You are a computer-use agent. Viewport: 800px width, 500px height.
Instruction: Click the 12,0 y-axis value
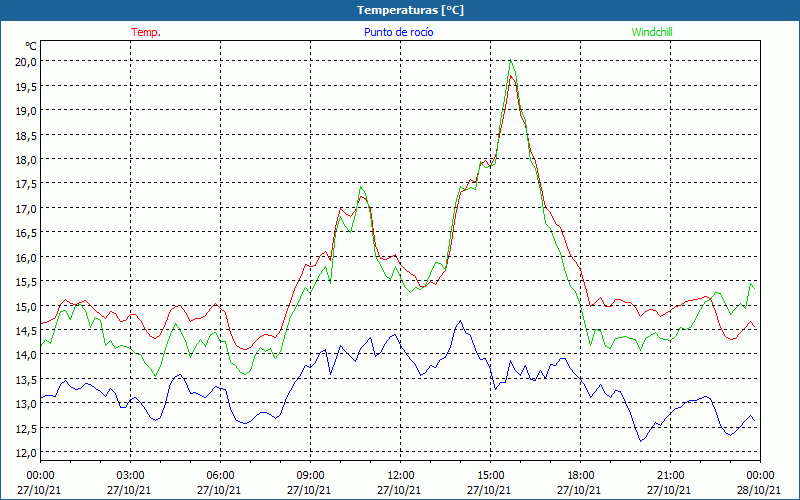(x=27, y=453)
